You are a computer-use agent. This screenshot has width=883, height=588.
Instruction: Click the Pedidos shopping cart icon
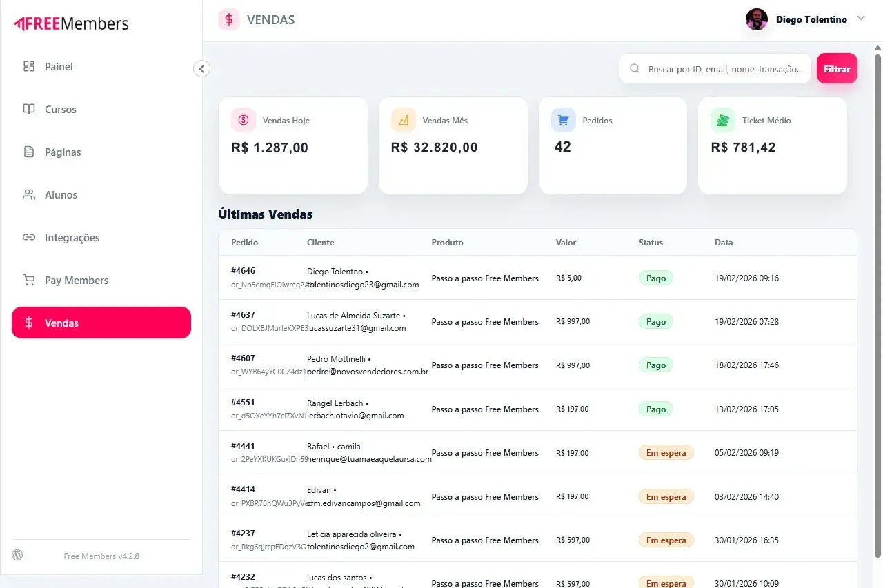click(x=563, y=120)
